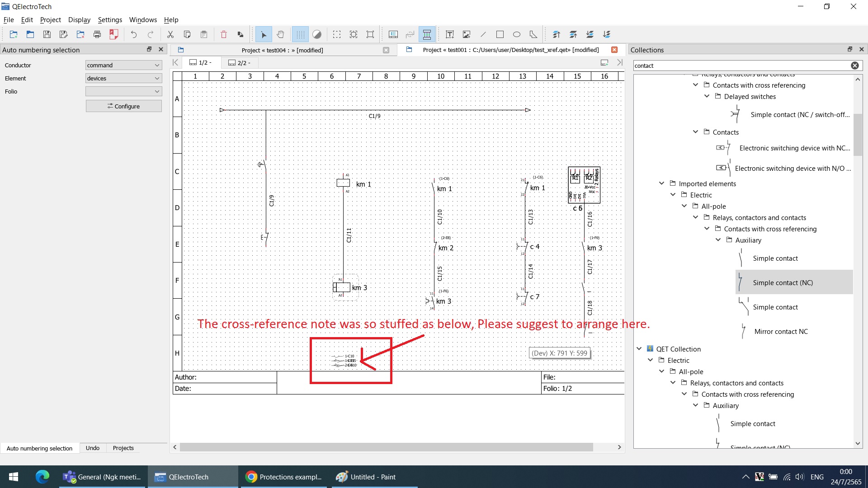Image resolution: width=868 pixels, height=488 pixels.
Task: Open the Conductor command dropdown
Action: click(x=123, y=65)
